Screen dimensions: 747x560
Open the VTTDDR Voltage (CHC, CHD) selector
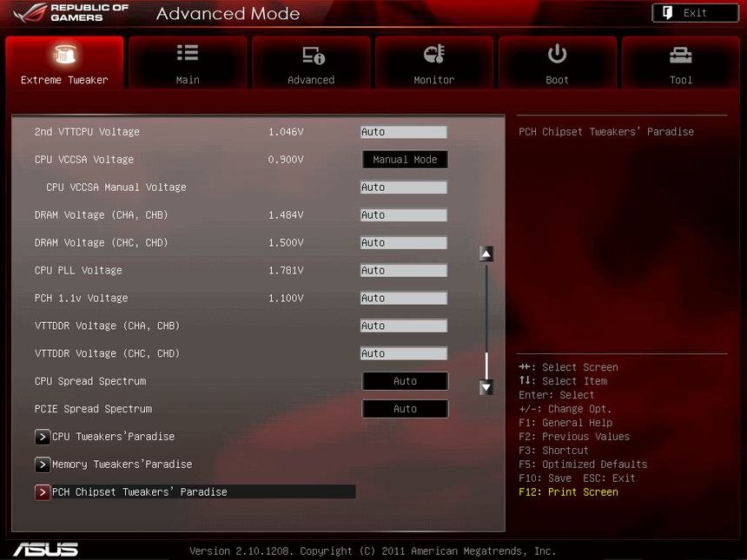(403, 353)
